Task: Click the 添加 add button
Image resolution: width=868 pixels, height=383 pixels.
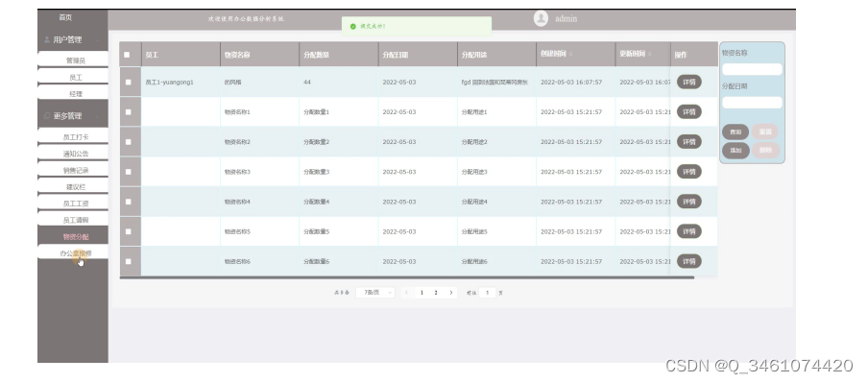Action: (735, 151)
